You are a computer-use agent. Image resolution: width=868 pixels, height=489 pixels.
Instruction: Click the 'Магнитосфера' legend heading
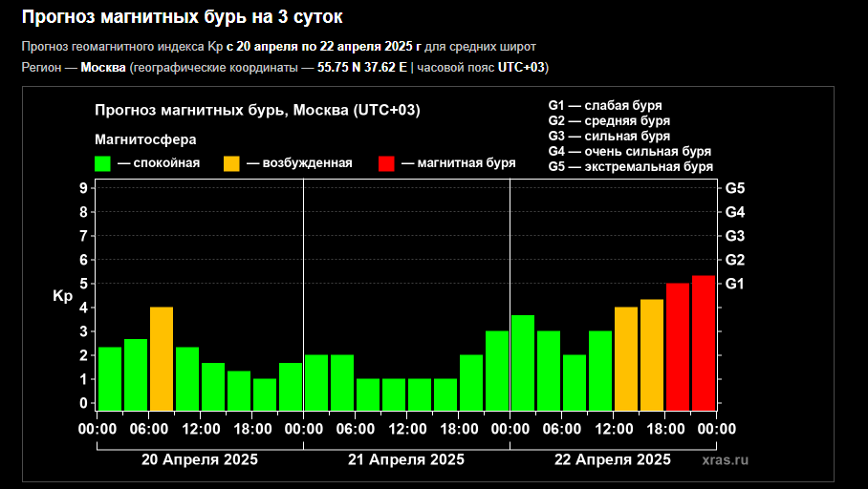(x=145, y=139)
